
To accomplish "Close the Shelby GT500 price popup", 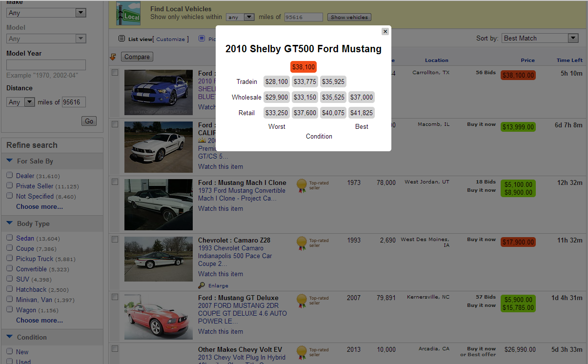I will (x=385, y=31).
